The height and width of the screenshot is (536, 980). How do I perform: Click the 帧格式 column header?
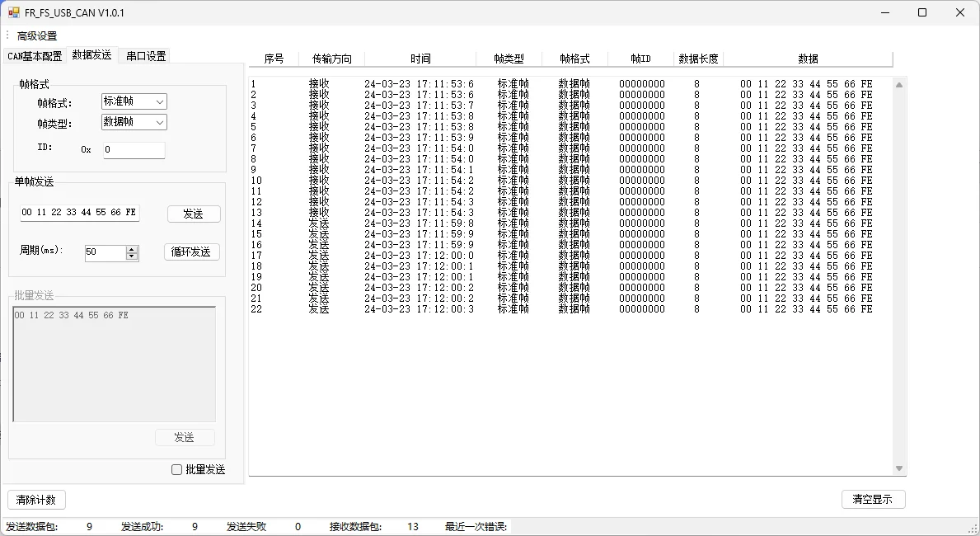click(x=574, y=59)
